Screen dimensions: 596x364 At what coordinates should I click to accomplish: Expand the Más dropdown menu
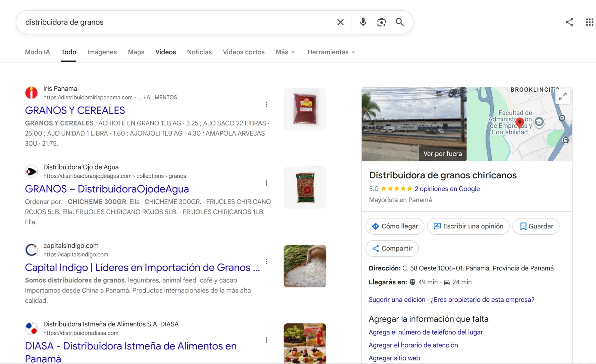pos(285,52)
